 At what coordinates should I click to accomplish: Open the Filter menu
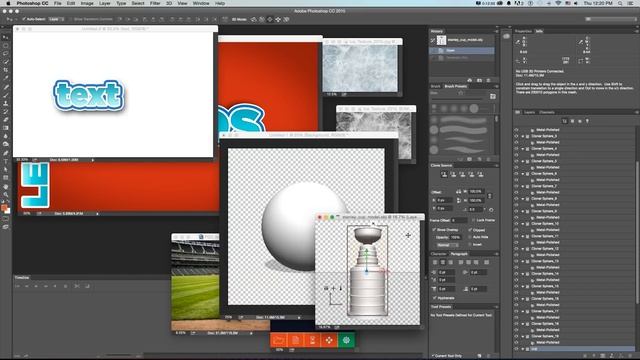155,3
